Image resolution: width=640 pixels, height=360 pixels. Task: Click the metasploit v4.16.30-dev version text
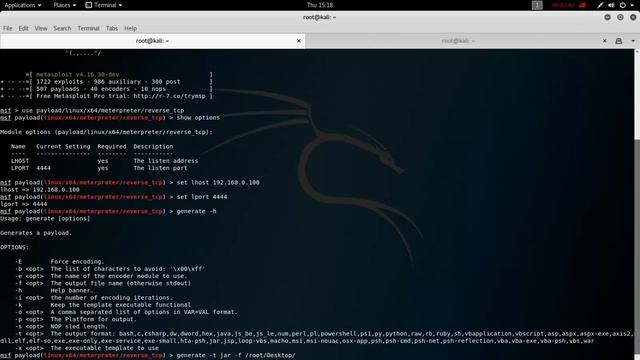pos(78,75)
